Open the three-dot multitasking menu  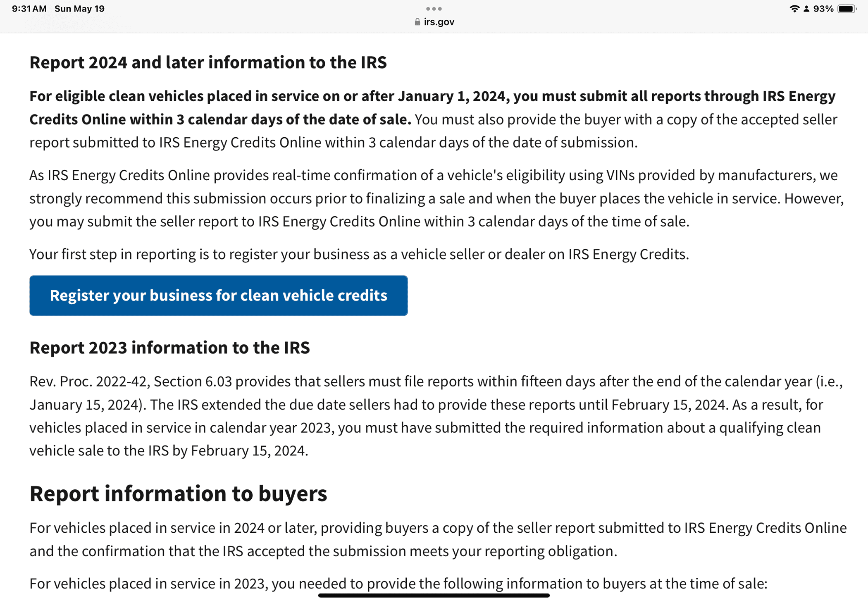point(434,9)
